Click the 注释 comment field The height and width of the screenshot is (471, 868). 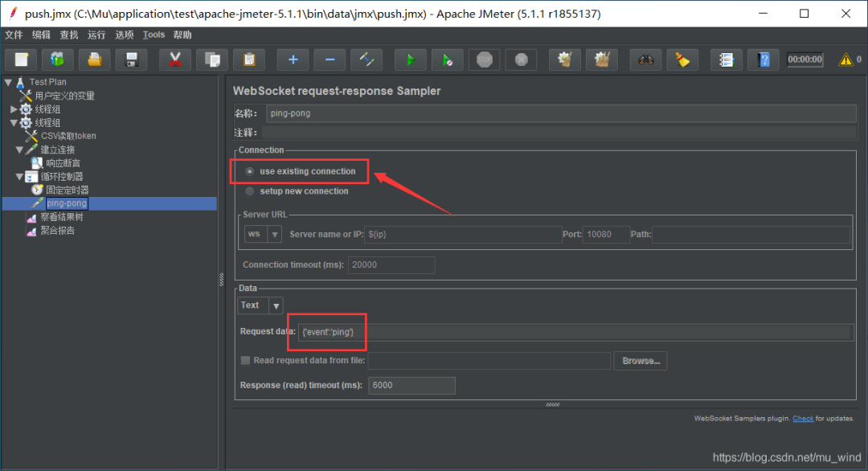coord(559,133)
